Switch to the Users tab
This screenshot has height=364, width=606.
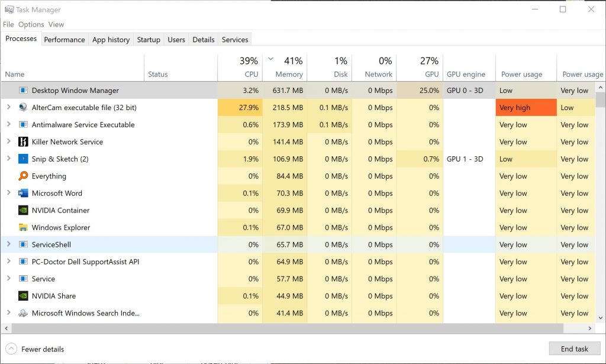[176, 40]
